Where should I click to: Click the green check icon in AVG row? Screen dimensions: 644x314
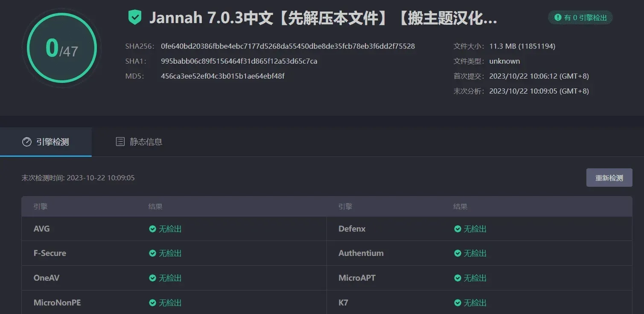(x=152, y=229)
